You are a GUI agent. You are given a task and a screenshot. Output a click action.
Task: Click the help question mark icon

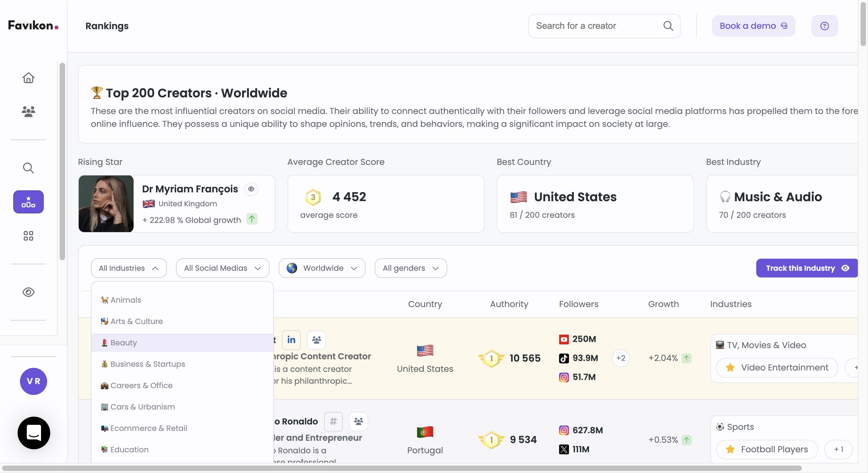click(824, 26)
